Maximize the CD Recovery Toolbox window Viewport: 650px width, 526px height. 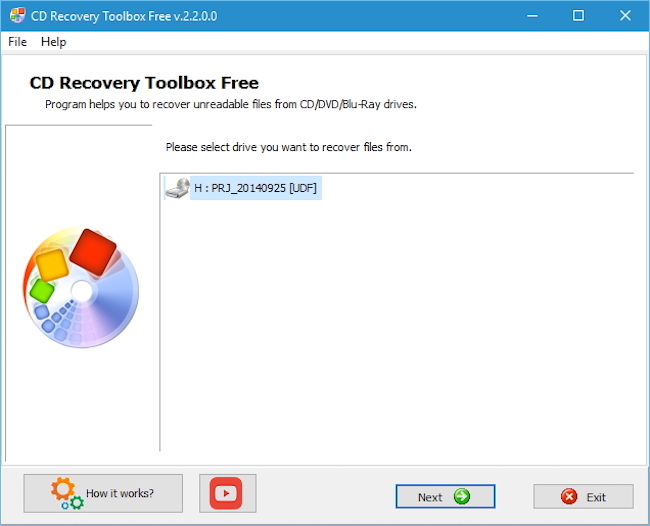578,16
